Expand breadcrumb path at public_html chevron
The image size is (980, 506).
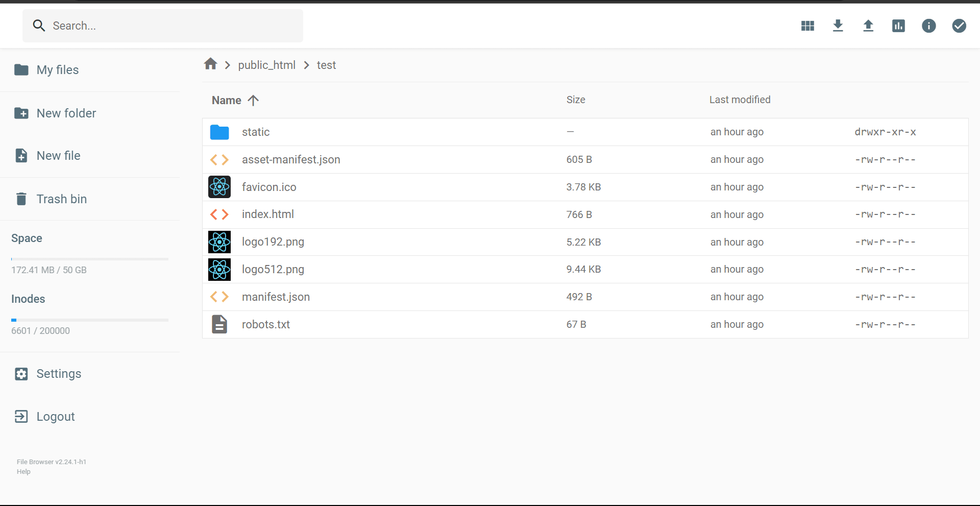(306, 65)
